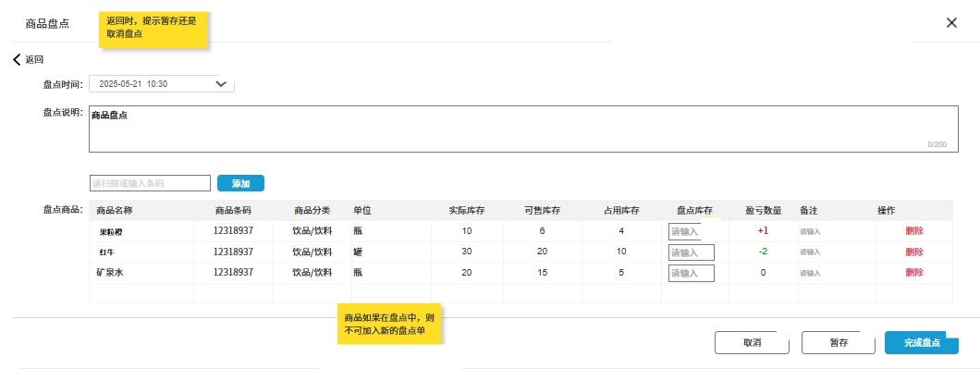Select the 矿泉水 product name cell

point(109,273)
